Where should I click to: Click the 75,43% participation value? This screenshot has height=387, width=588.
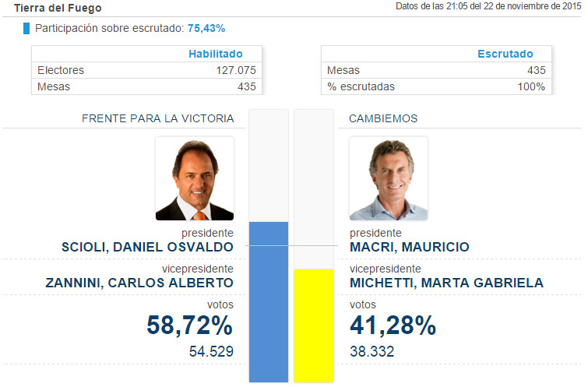(x=206, y=28)
